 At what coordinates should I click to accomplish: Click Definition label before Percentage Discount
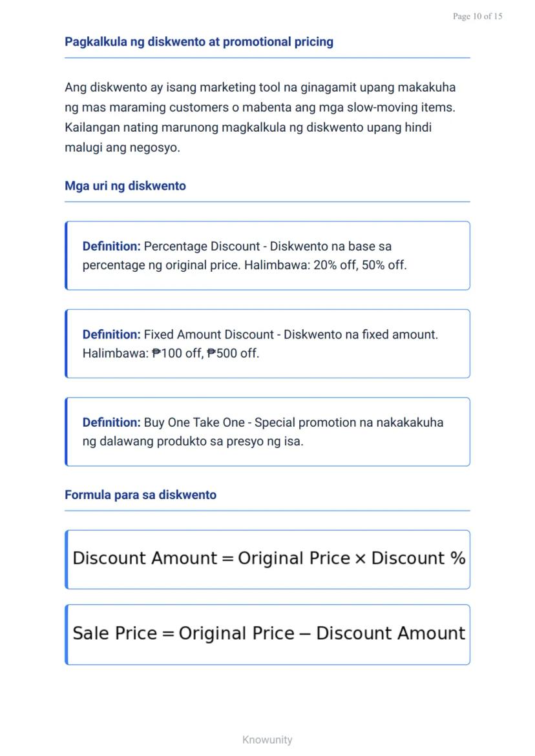tap(111, 247)
